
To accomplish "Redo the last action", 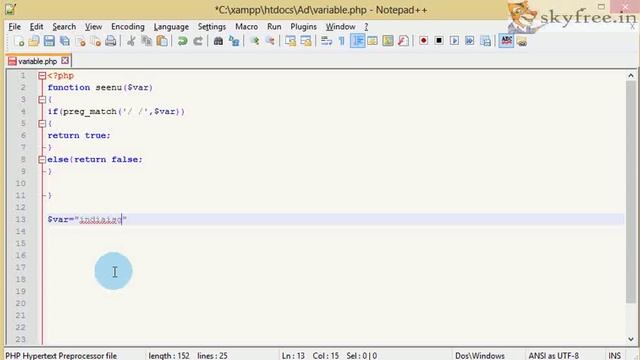I will [x=198, y=41].
